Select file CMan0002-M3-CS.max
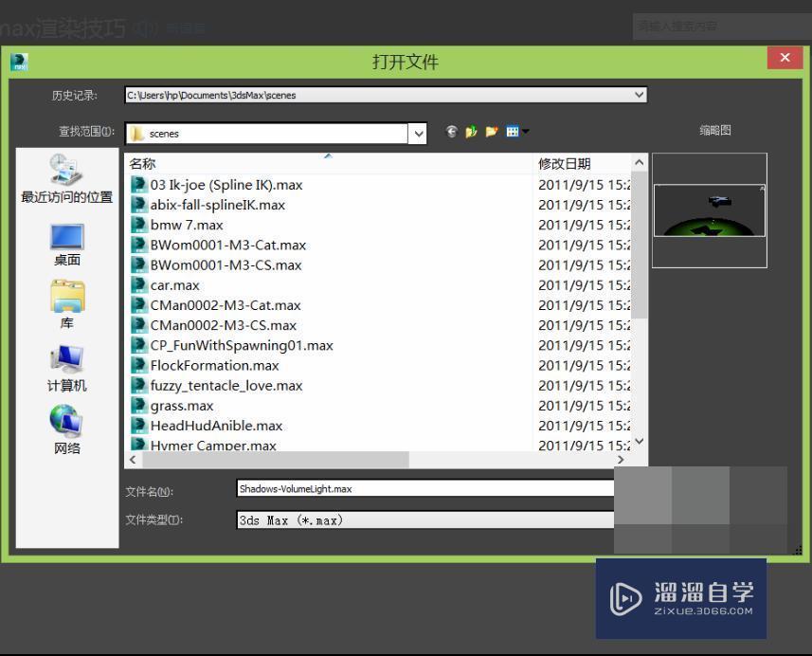Viewport: 812px width, 656px height. 224,325
